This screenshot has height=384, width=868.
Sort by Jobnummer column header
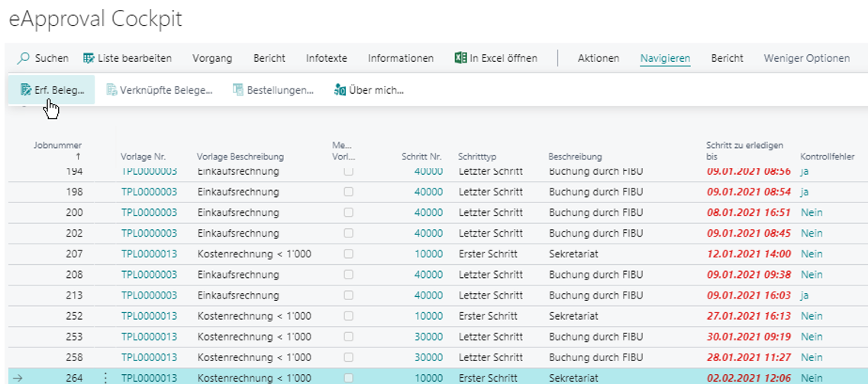coord(58,146)
